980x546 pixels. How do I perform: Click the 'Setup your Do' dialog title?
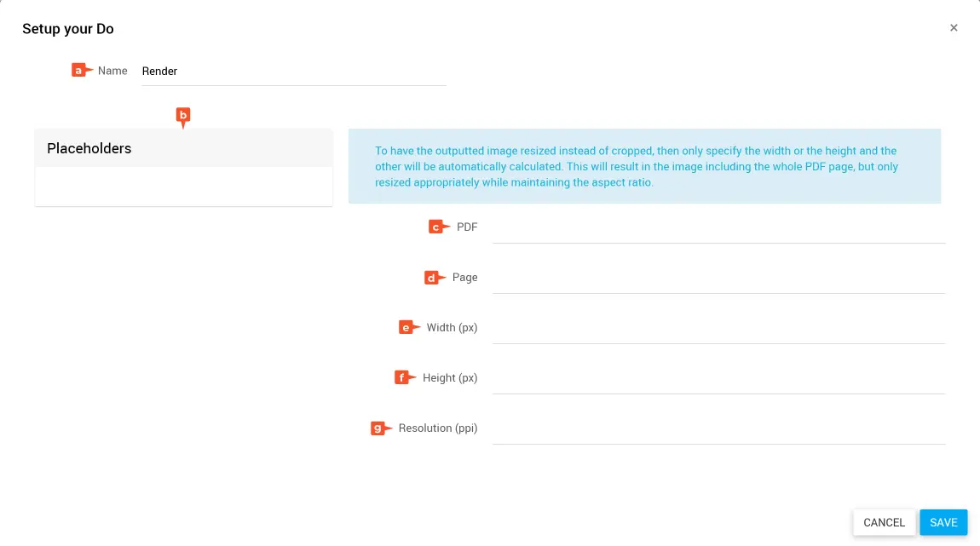pos(68,29)
